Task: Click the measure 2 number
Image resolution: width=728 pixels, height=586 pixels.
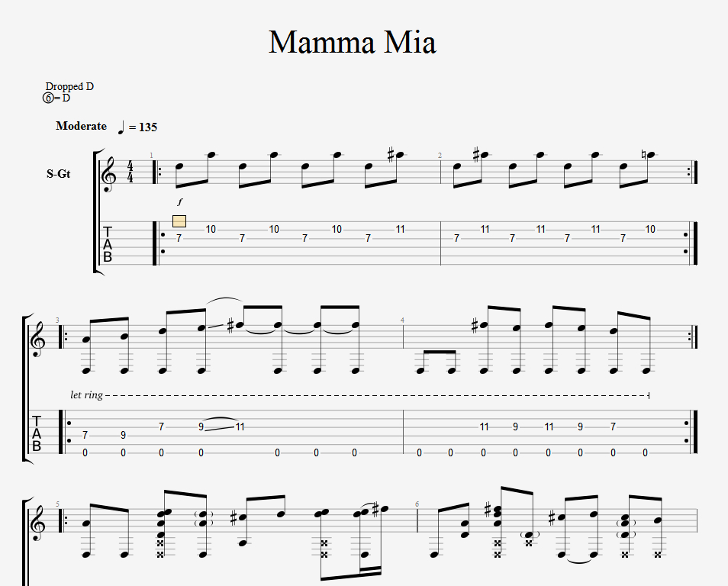Action: click(440, 156)
